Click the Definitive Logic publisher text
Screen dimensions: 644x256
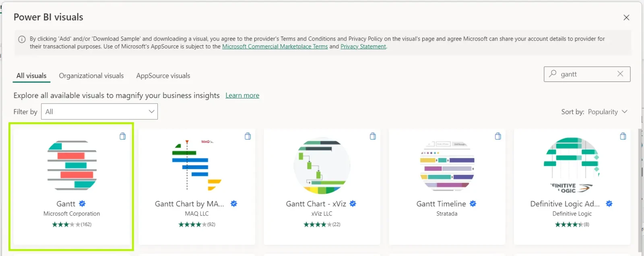(x=572, y=214)
